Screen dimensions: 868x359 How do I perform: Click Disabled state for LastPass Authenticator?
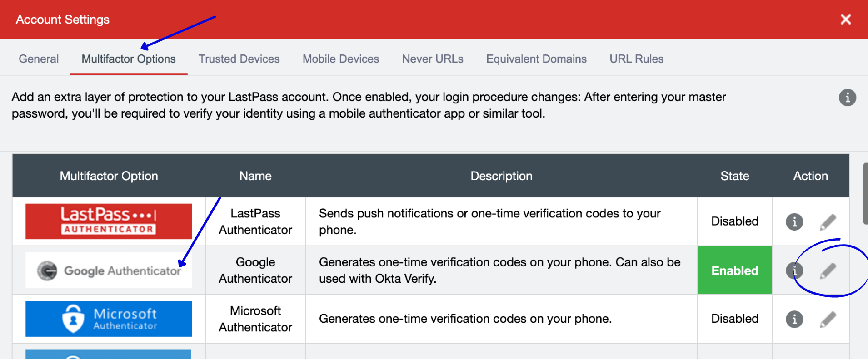pos(735,221)
